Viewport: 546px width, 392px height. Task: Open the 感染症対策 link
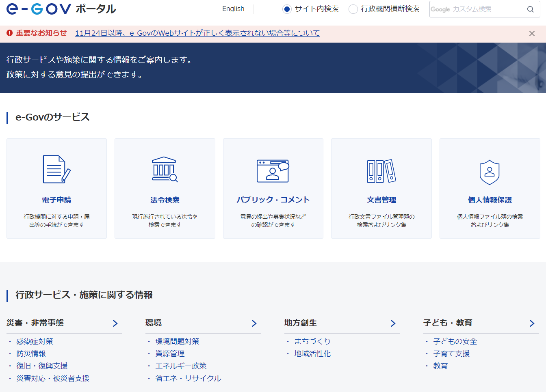click(35, 342)
